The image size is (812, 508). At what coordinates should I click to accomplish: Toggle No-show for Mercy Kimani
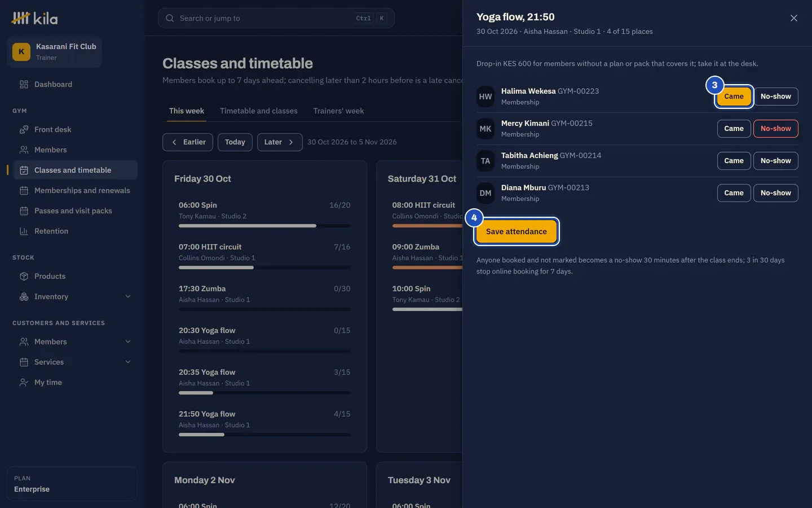[x=775, y=129]
